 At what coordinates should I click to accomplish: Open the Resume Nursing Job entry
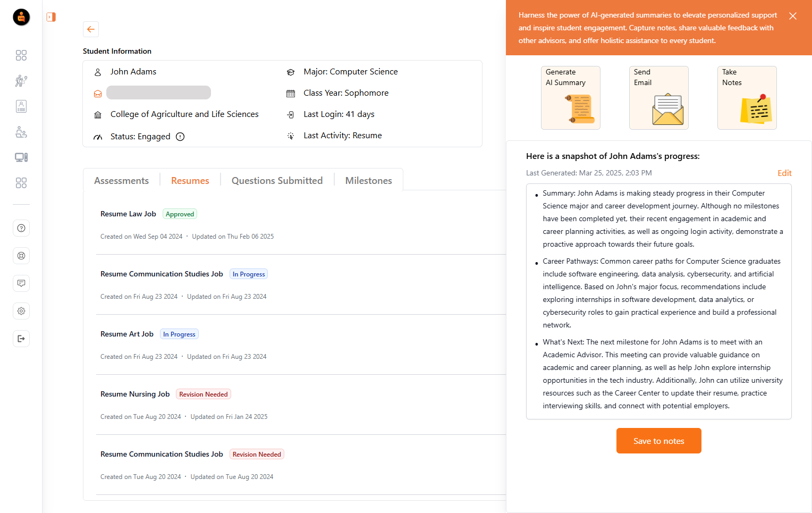135,394
